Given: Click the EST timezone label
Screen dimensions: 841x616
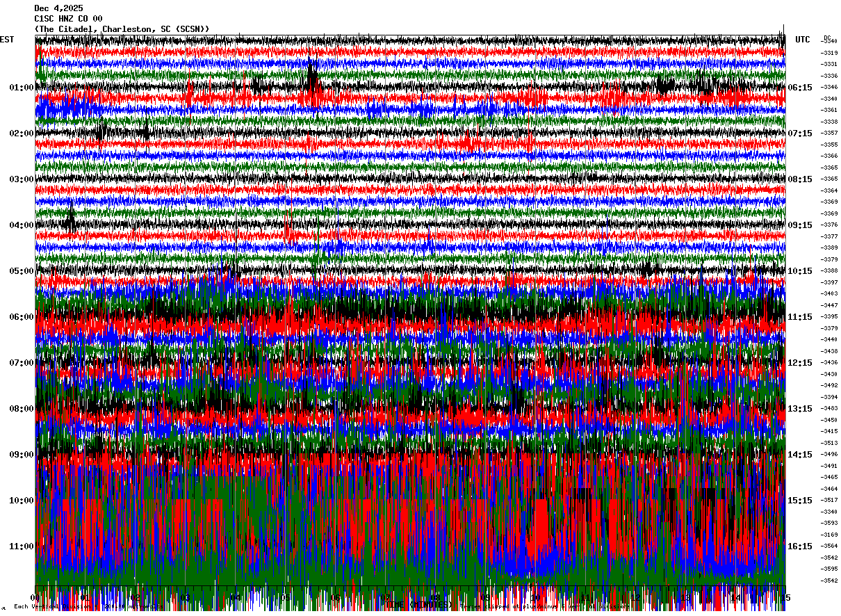Looking at the screenshot, I should coord(7,40).
